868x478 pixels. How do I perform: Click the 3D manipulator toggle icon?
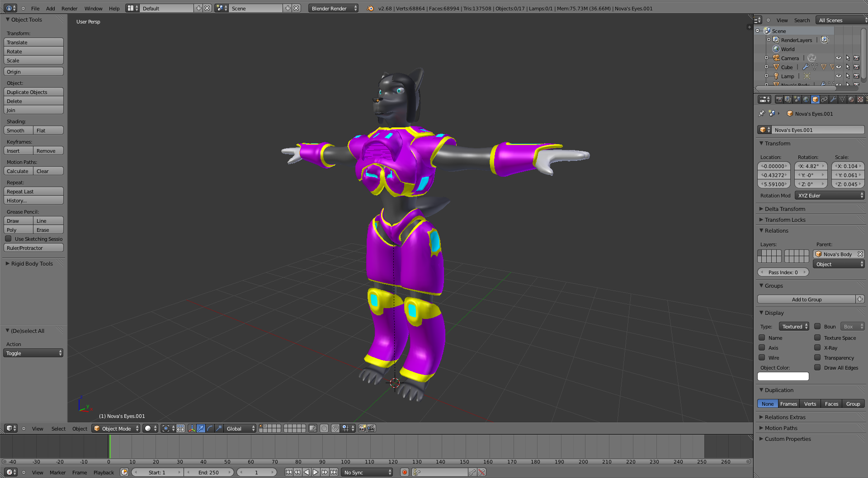pyautogui.click(x=192, y=428)
